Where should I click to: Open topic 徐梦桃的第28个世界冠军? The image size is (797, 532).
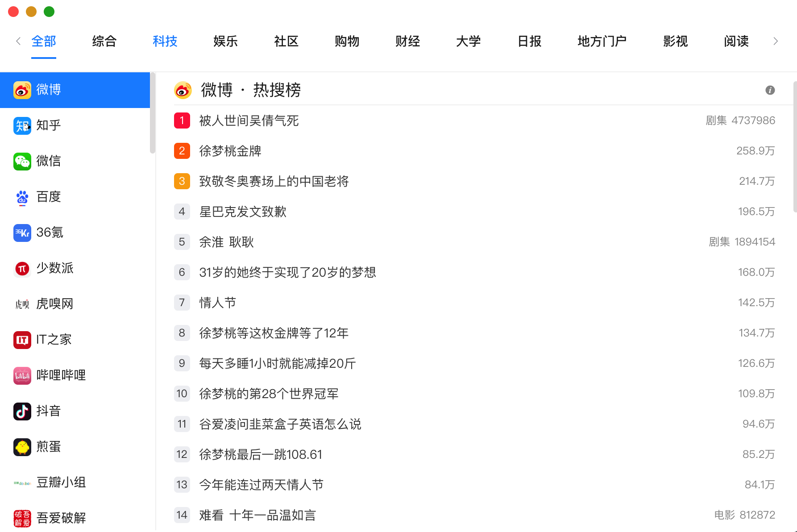tap(269, 394)
